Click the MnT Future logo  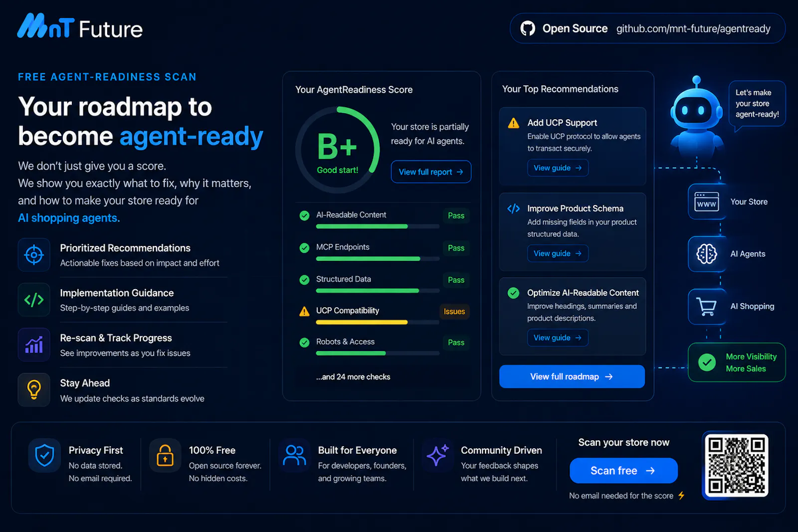pyautogui.click(x=80, y=27)
